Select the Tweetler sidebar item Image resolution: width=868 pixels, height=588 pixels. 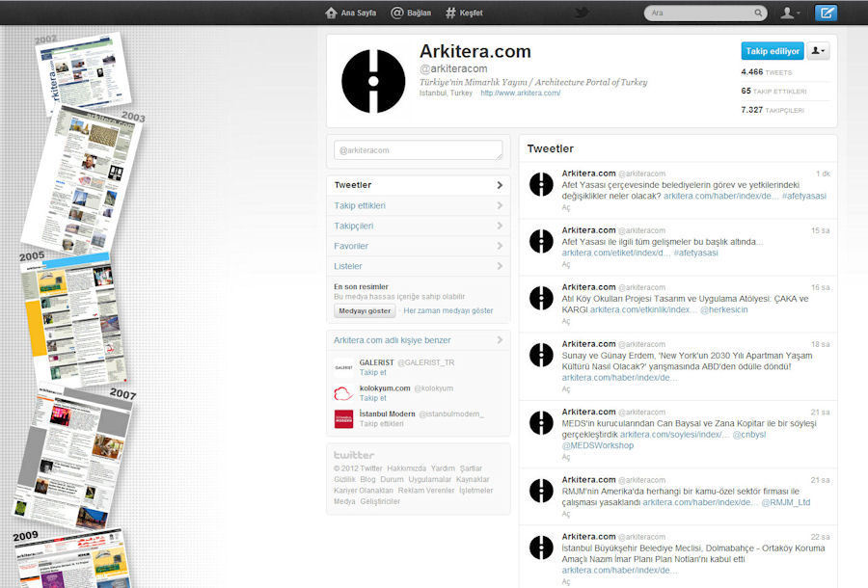(x=419, y=185)
